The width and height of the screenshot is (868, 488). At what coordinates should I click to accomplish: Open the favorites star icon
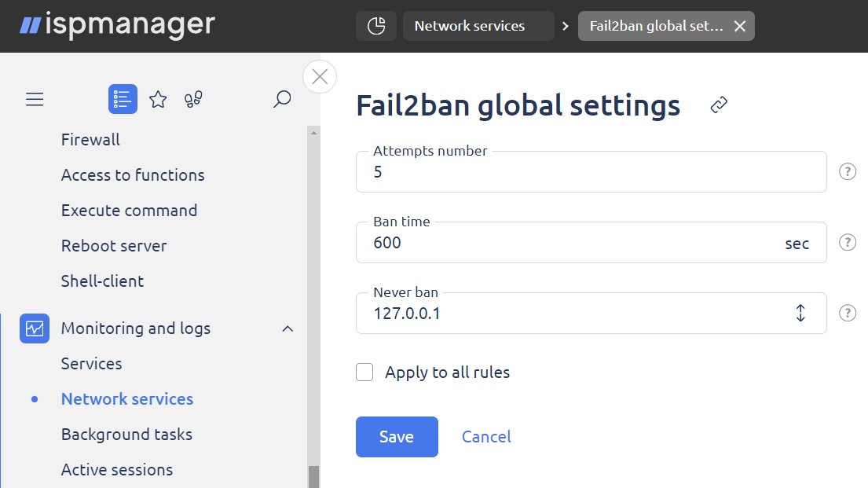tap(159, 99)
